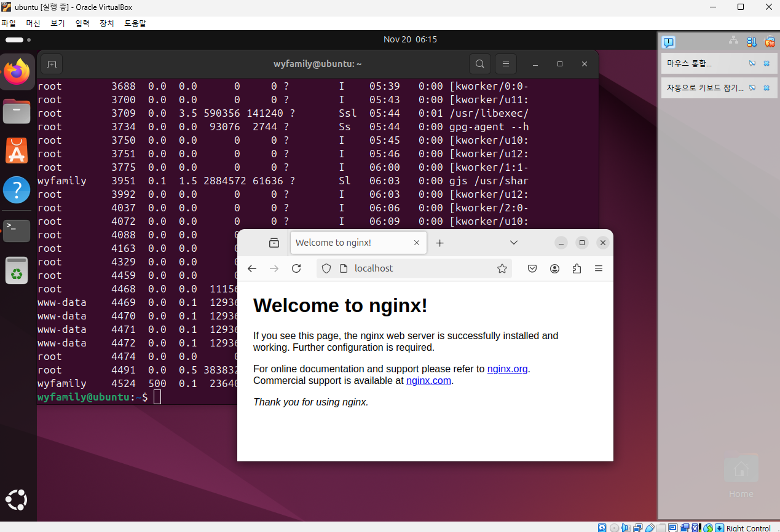780x532 pixels.
Task: Click the keyboard capture arrow status icon
Action: [x=719, y=528]
